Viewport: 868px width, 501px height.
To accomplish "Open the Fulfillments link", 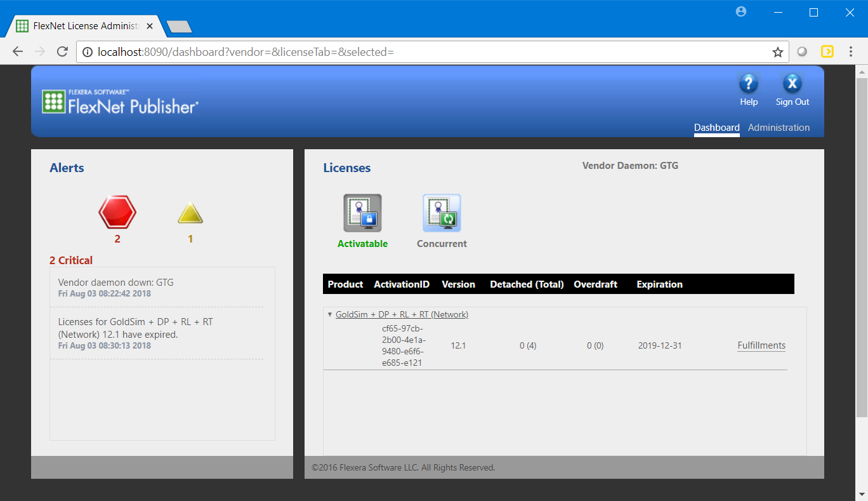I will [x=761, y=345].
